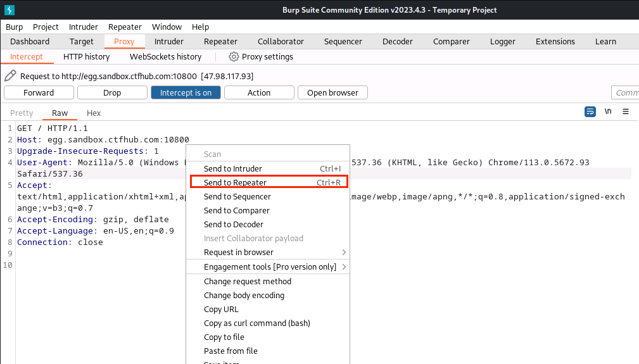Switch to the Extensions tab
Image resolution: width=639 pixels, height=364 pixels.
click(x=555, y=42)
